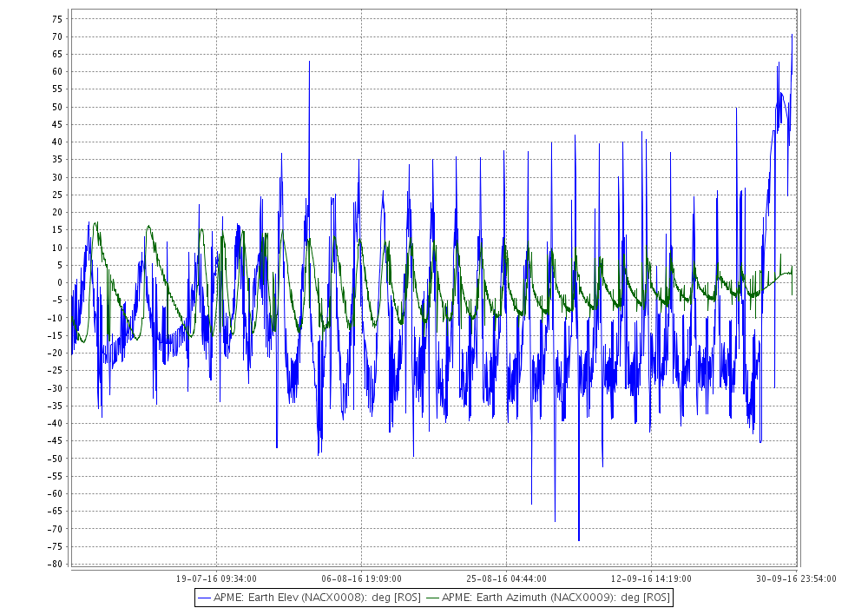The width and height of the screenshot is (868, 608).
Task: Click the APME: Earth Azimuth legend entry
Action: point(549,598)
